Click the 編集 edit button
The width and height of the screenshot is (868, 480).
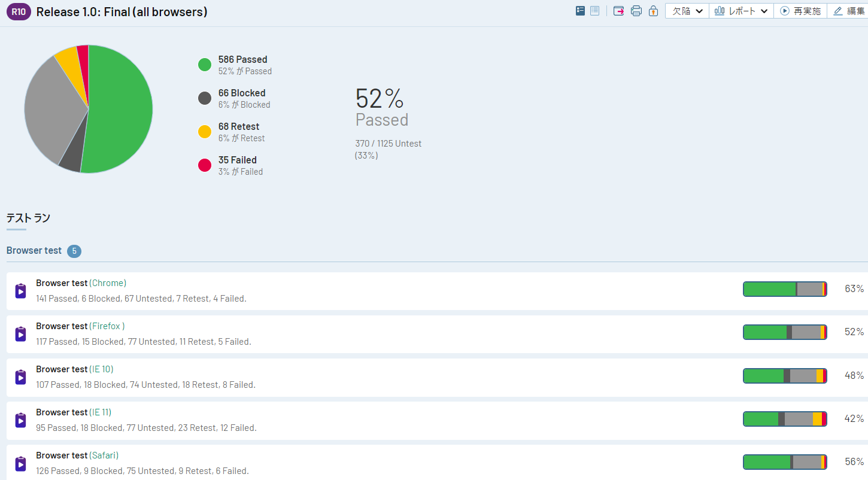848,11
